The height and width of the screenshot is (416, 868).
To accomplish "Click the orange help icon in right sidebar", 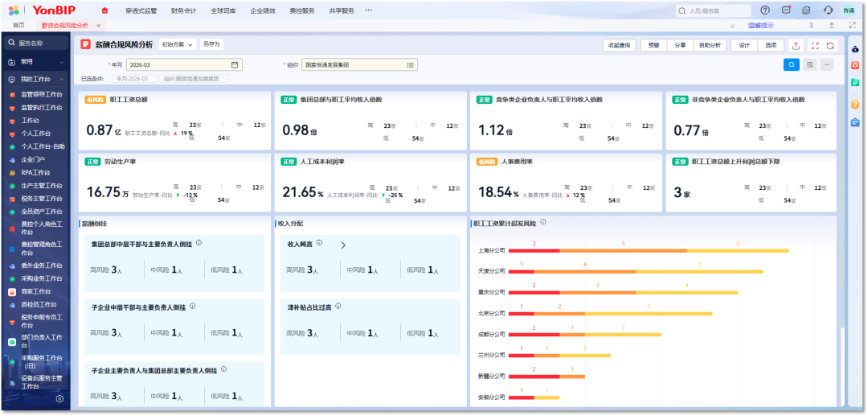I will (855, 104).
